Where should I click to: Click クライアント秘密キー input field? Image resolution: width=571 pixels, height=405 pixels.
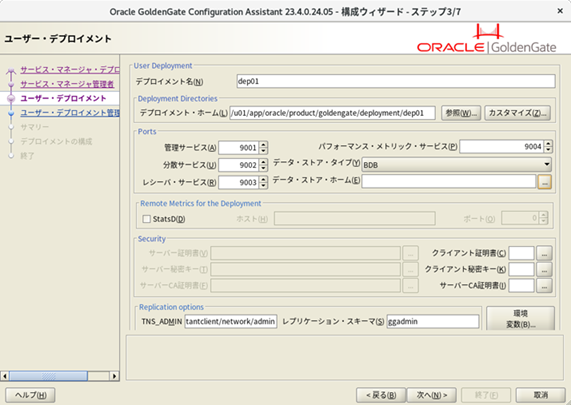pos(521,270)
